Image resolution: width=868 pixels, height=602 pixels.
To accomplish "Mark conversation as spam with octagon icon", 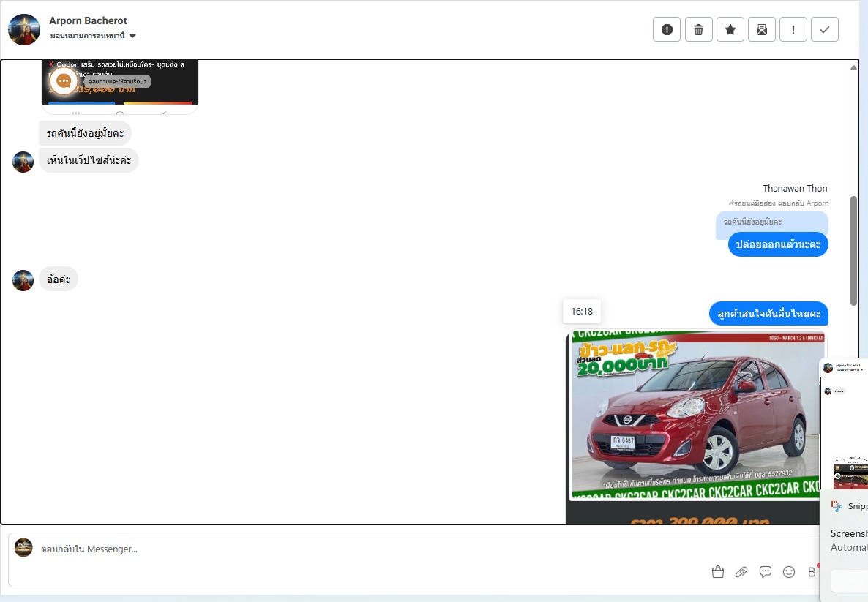I will point(667,29).
